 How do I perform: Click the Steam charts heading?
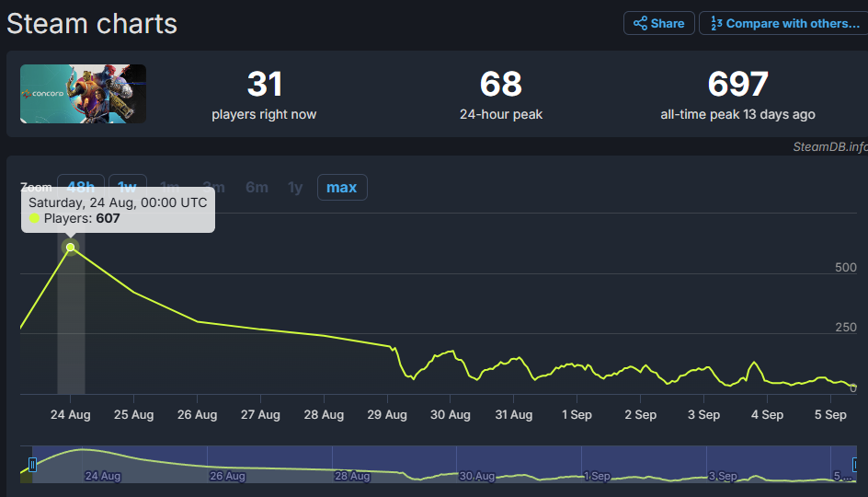point(92,24)
